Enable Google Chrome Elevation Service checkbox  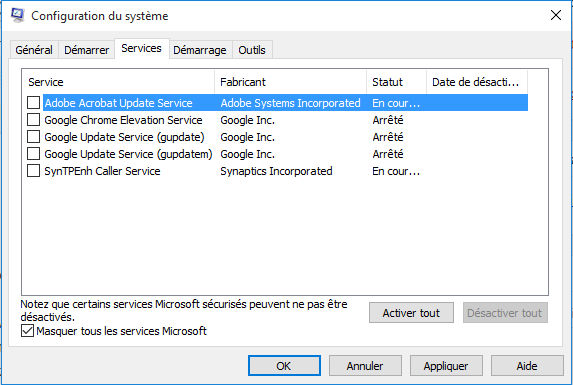point(34,120)
